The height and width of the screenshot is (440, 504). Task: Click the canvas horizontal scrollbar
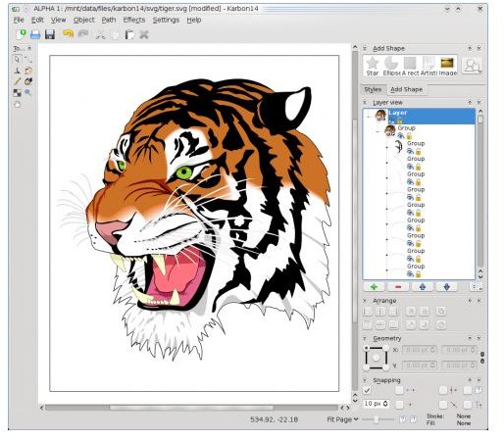(192, 408)
